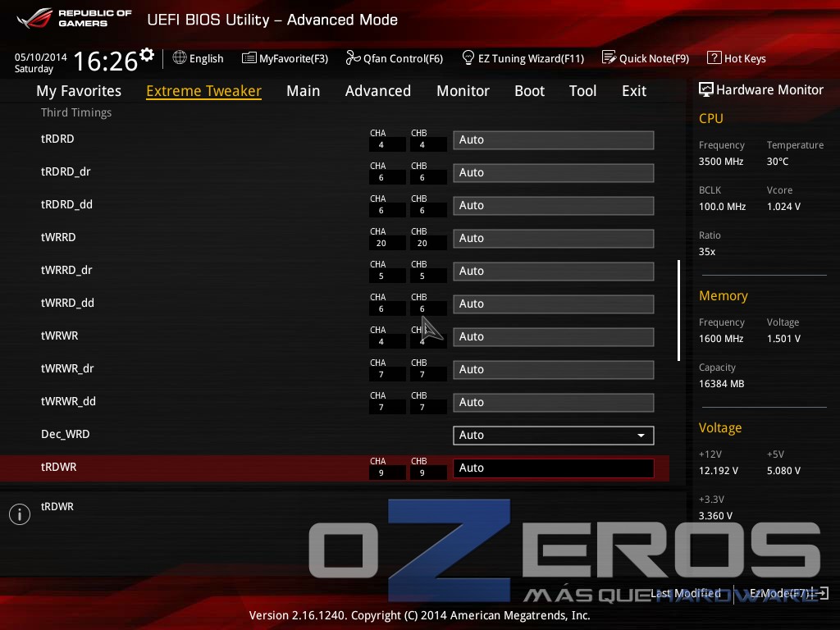
Task: Open the Dec_WRD Auto dropdown arrow
Action: coord(641,436)
